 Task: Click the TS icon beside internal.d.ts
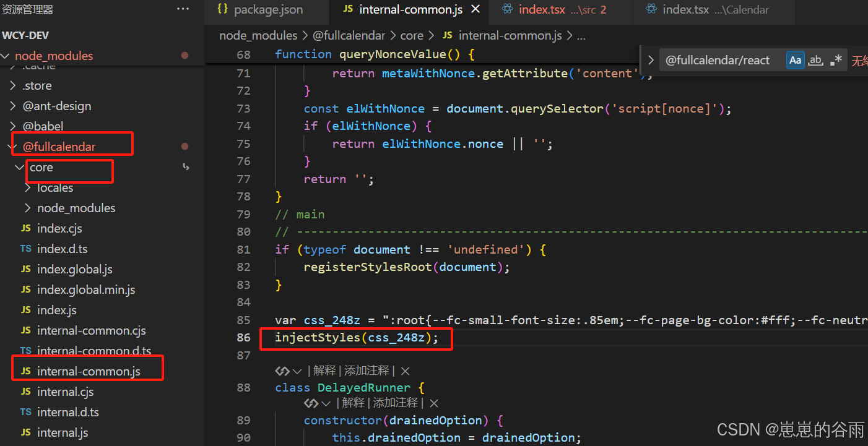coord(25,412)
